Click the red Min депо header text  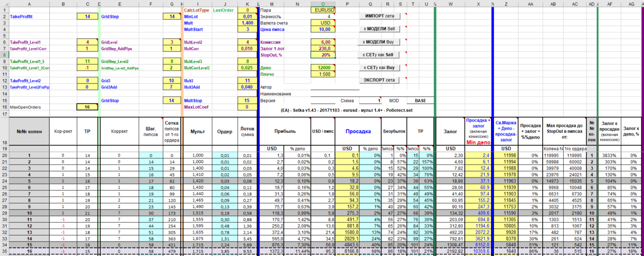(478, 142)
